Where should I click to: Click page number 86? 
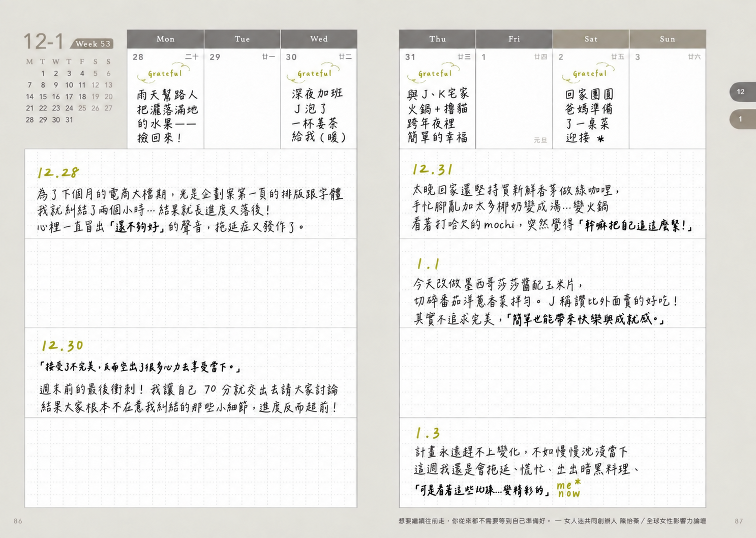point(18,521)
